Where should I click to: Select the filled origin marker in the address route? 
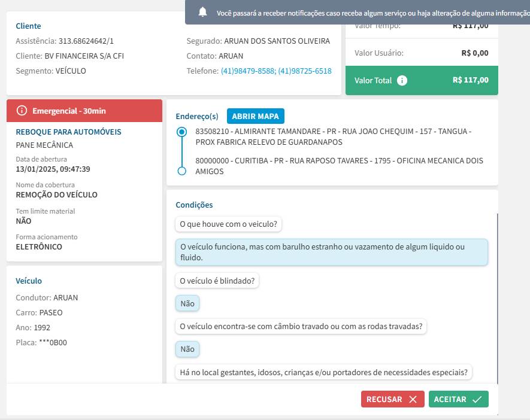(x=182, y=132)
